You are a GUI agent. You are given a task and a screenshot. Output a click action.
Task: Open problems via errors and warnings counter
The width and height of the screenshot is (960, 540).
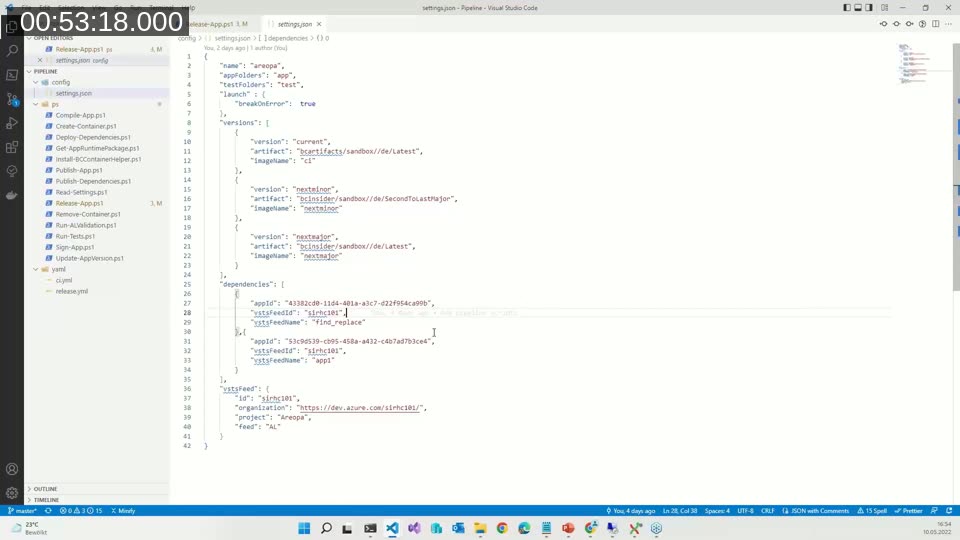[81, 511]
